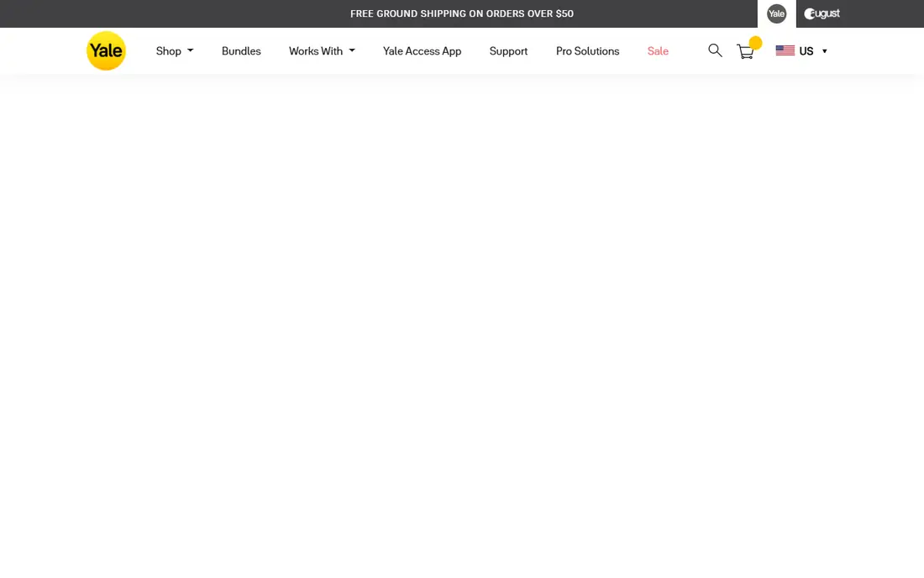Go to the Bundles page
The height and width of the screenshot is (578, 924).
[241, 51]
